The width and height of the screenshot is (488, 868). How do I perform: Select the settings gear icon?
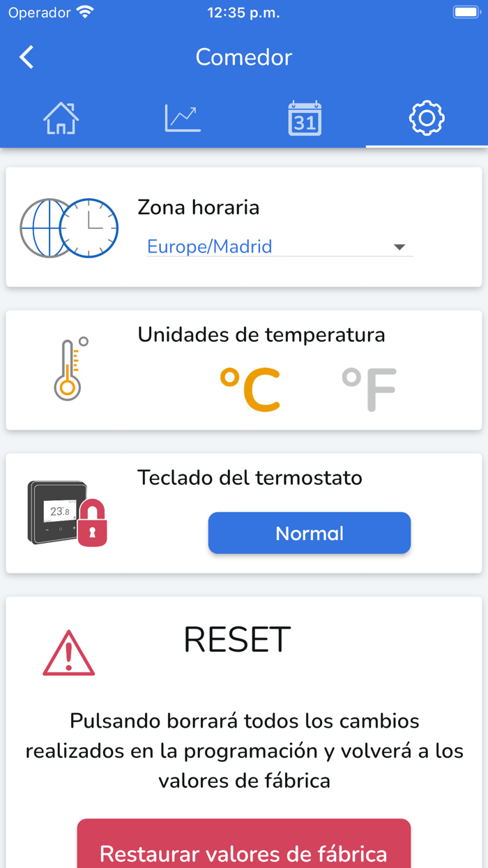(427, 117)
